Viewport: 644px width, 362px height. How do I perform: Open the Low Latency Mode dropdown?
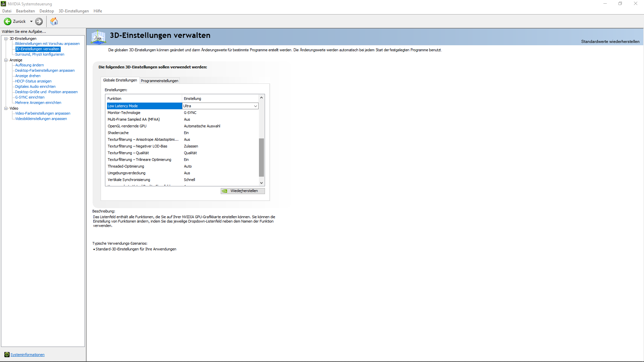click(255, 106)
